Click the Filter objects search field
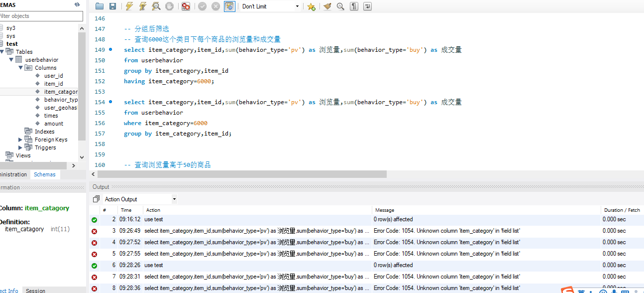 [x=41, y=16]
